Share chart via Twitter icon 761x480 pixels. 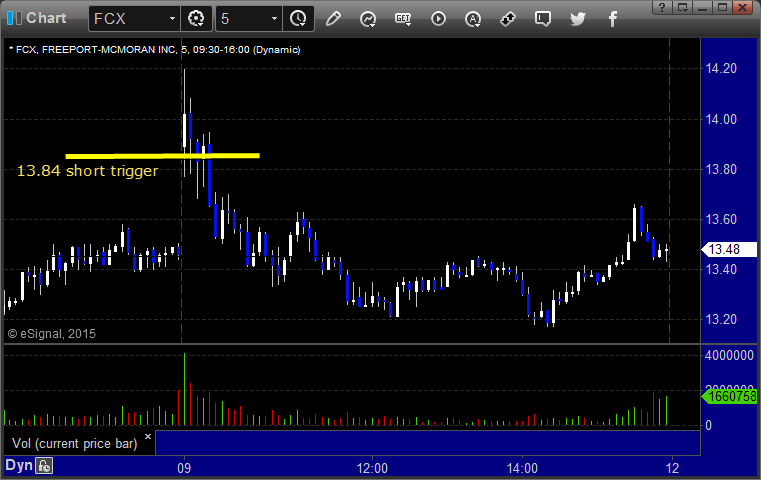(578, 19)
